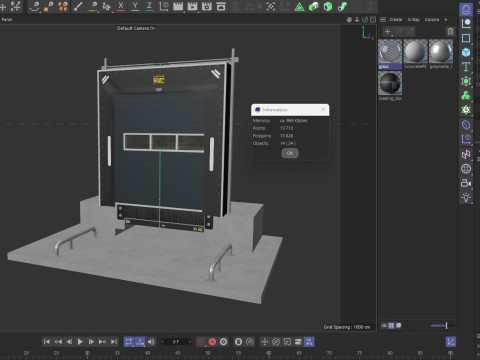The width and height of the screenshot is (480, 360).
Task: Toggle red Autokeying button
Action: tap(212, 342)
